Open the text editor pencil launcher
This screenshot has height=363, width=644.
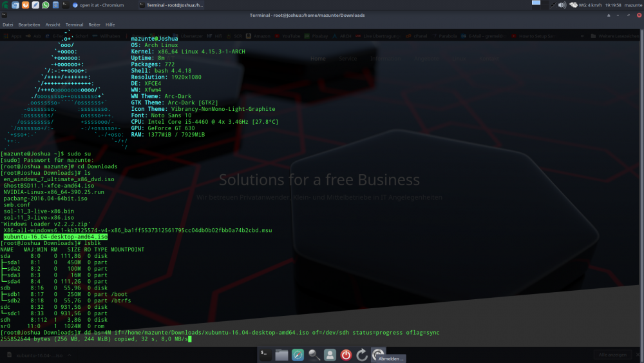(35, 5)
